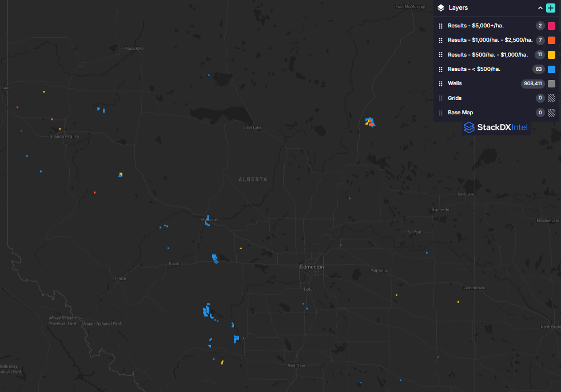Click drag handle of $500/ha. - $1,000/ha. layer
This screenshot has height=392, width=561.
[x=440, y=55]
